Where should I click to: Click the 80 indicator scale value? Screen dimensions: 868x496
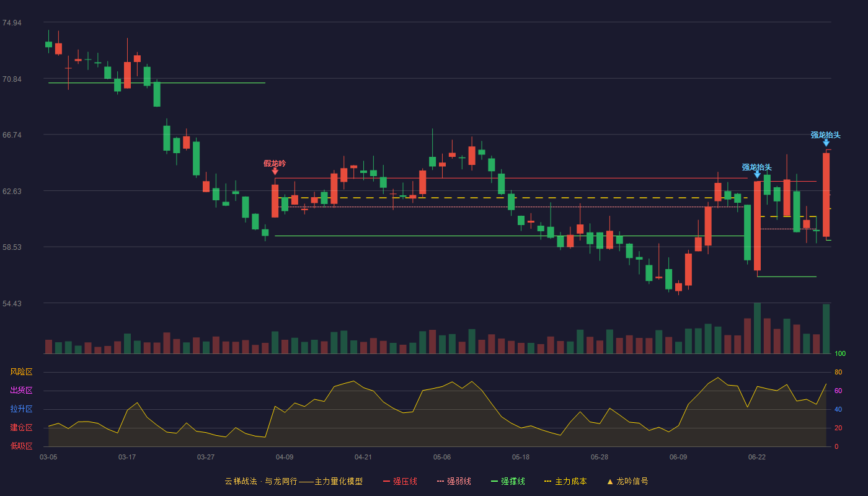(838, 372)
